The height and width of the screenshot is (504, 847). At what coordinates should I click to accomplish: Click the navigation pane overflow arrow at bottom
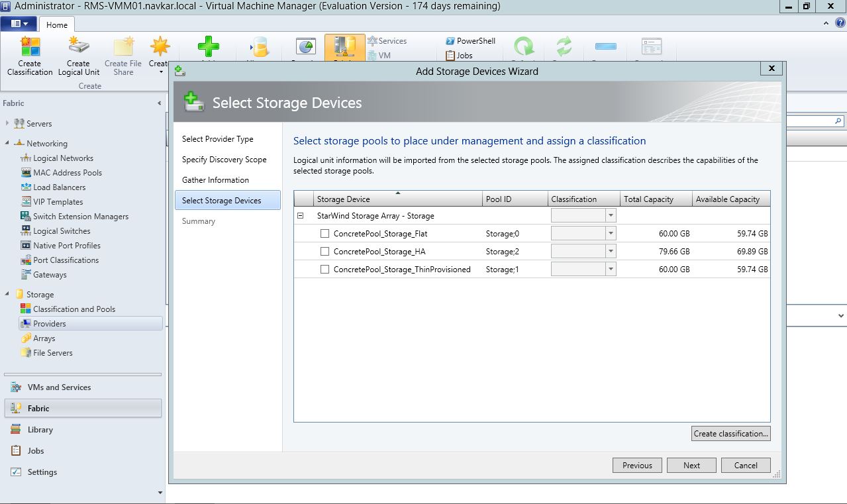(160, 493)
